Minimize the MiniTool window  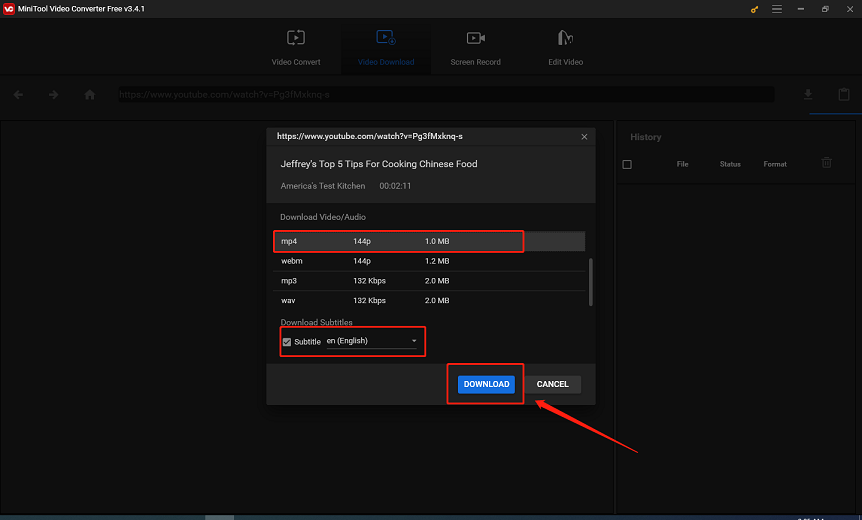[801, 9]
